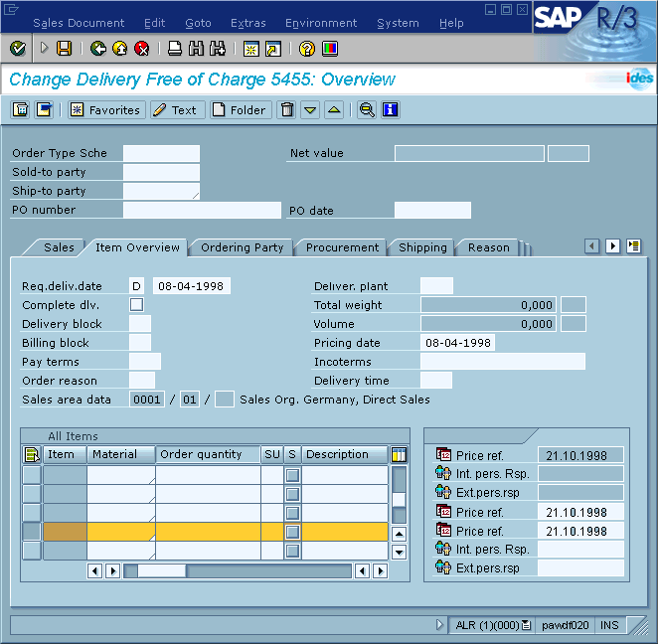The height and width of the screenshot is (644, 658).
Task: Click the Order quantity column header
Action: click(208, 454)
